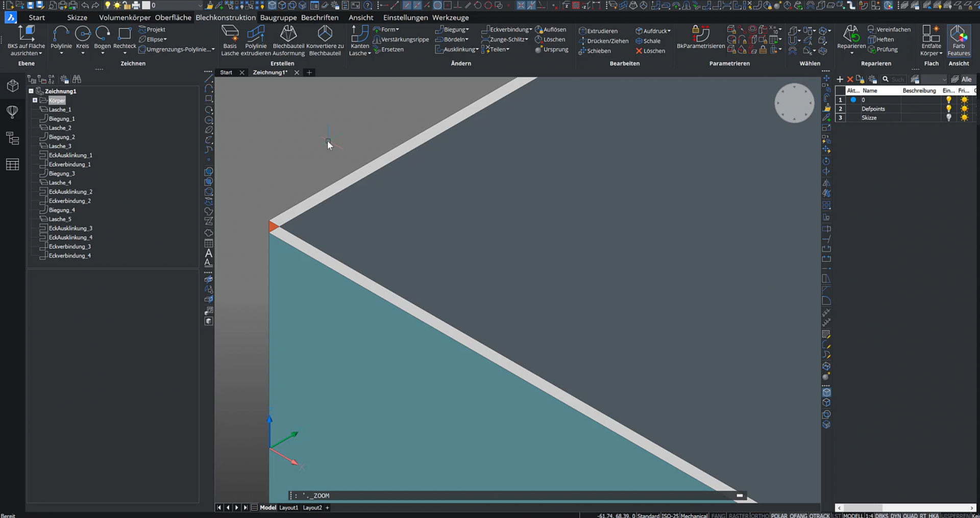Click the Kanten Lasche tool

[360, 40]
